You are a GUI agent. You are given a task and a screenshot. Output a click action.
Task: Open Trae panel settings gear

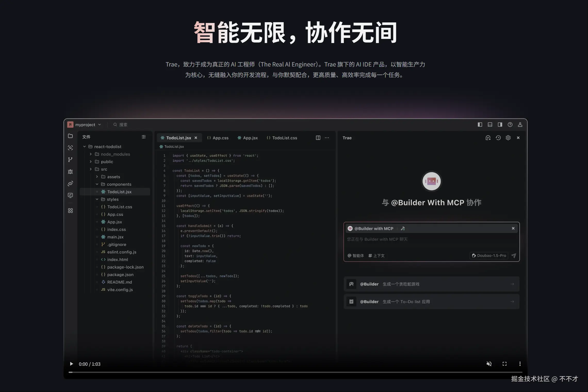508,138
